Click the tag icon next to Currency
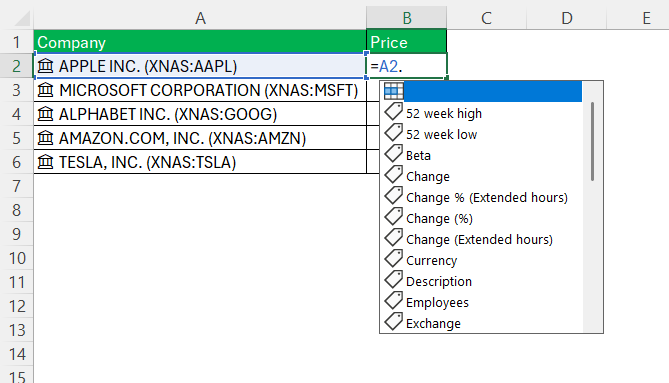Viewport: 669px width, 383px height. pyautogui.click(x=393, y=259)
